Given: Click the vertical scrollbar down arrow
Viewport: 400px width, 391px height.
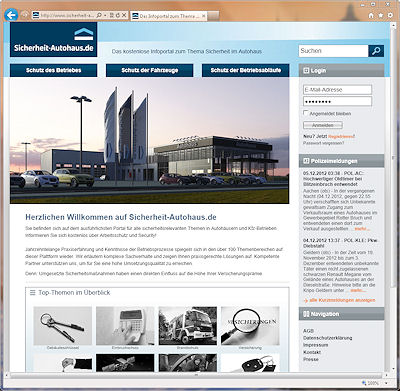Looking at the screenshot, I should tap(393, 369).
